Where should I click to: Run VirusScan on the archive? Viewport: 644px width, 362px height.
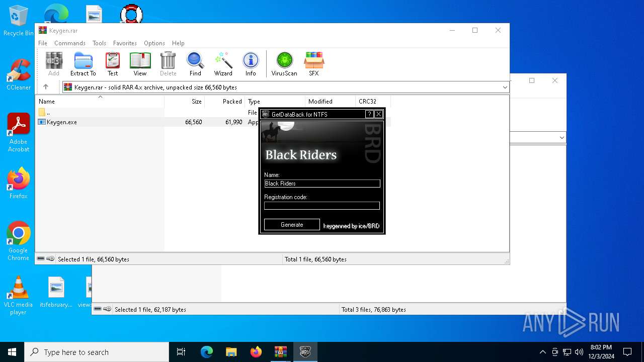(x=284, y=63)
